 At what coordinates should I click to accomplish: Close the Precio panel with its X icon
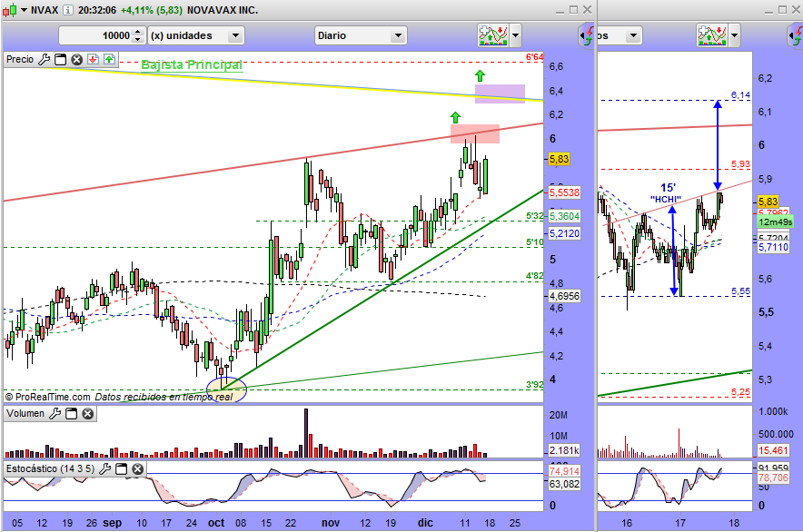[x=77, y=59]
